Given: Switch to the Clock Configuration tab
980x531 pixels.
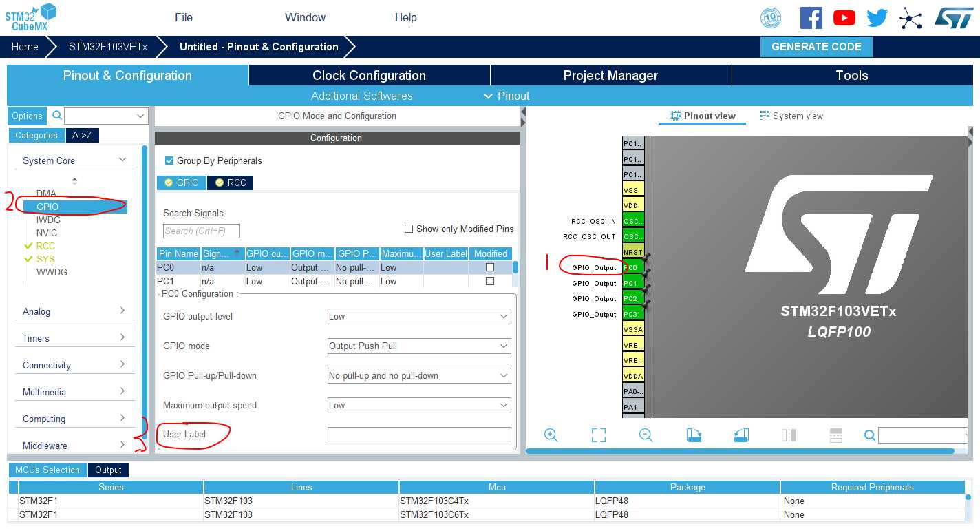Looking at the screenshot, I should coord(369,76).
